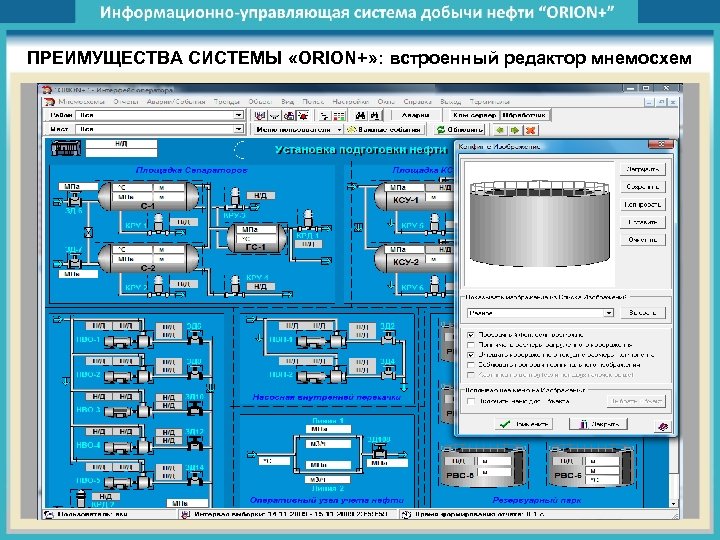The width and height of the screenshot is (720, 540).
Task: Click the Кли.сервер toolbar button
Action: (474, 115)
